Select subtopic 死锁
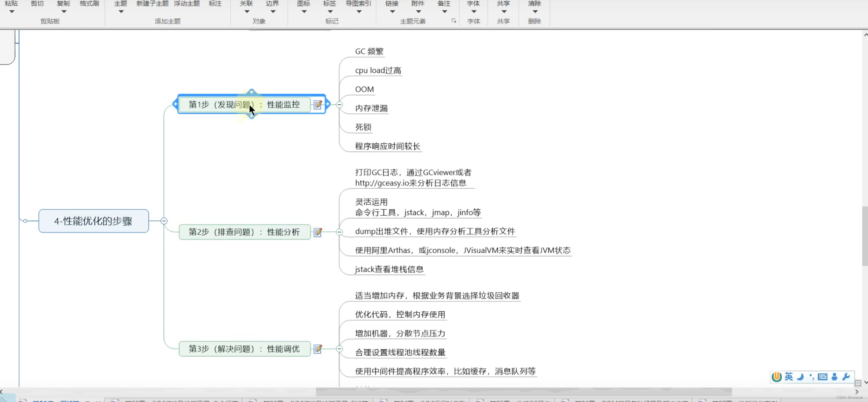868x402 pixels. point(363,127)
